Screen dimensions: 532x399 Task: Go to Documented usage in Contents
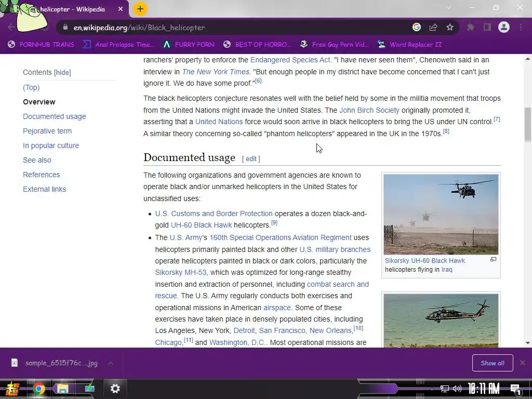coord(54,116)
